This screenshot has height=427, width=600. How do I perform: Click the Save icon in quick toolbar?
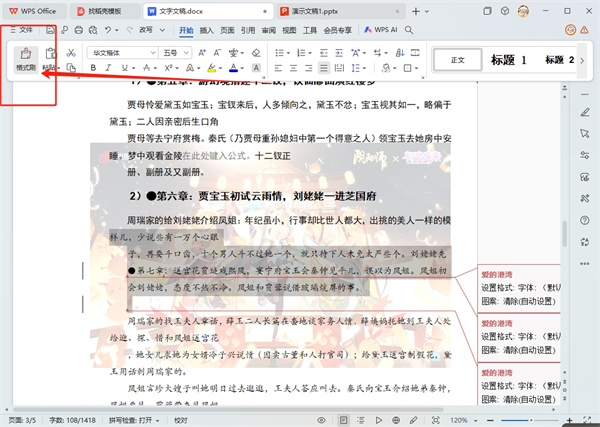[50, 30]
